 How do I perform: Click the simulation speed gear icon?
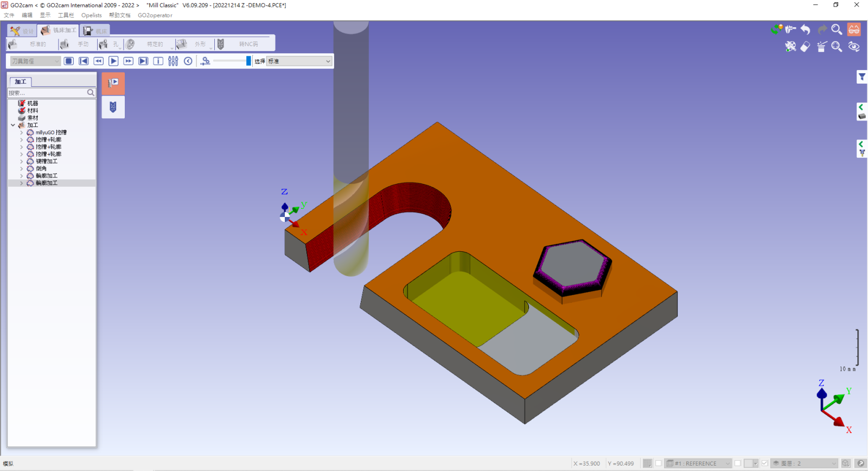point(205,61)
